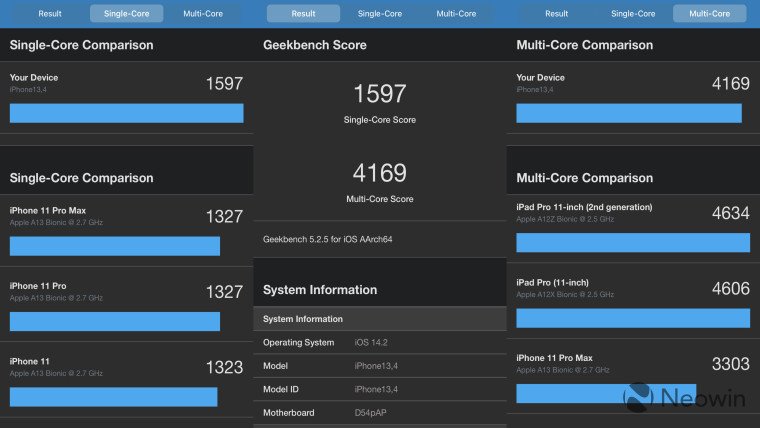Click iPad Pro (11-inch) score bar
The width and height of the screenshot is (760, 428).
[633, 318]
